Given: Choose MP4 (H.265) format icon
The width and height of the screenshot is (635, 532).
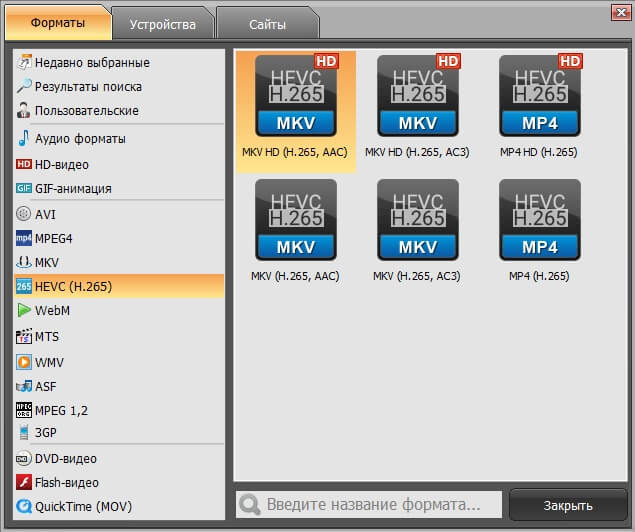Looking at the screenshot, I should 540,220.
